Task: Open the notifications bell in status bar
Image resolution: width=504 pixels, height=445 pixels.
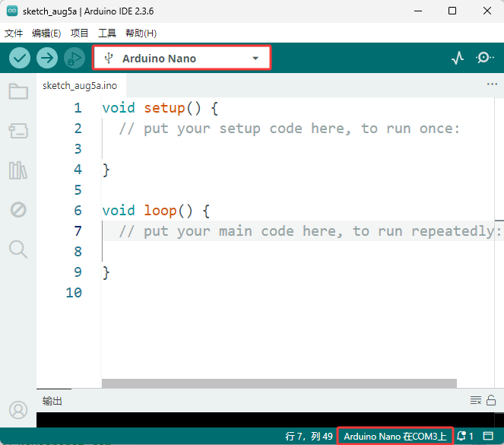Action: 464,437
